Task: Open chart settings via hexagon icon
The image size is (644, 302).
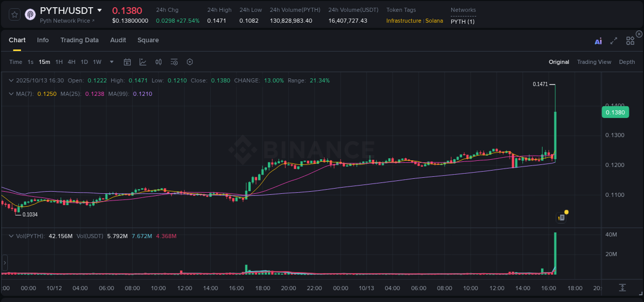Action: pos(189,61)
